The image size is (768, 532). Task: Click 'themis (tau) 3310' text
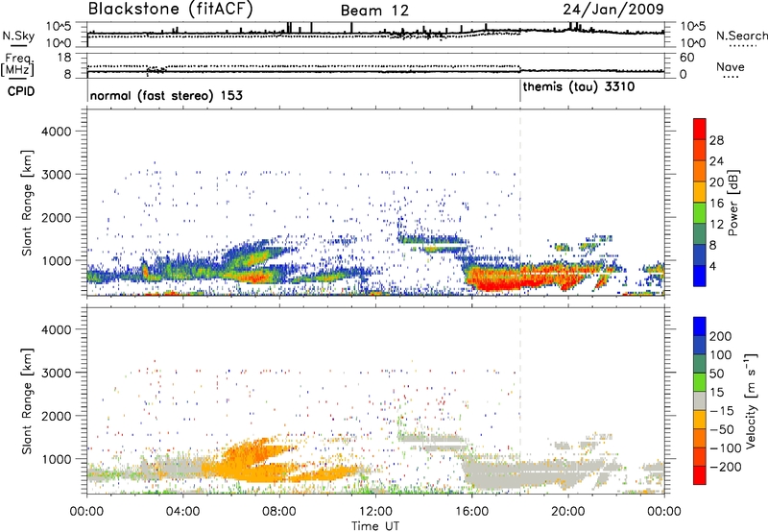(579, 87)
